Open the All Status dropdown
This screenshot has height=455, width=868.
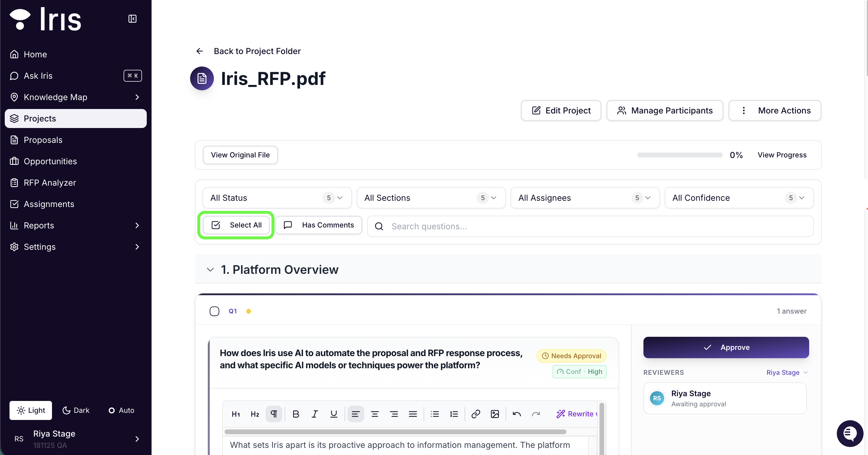coord(277,198)
